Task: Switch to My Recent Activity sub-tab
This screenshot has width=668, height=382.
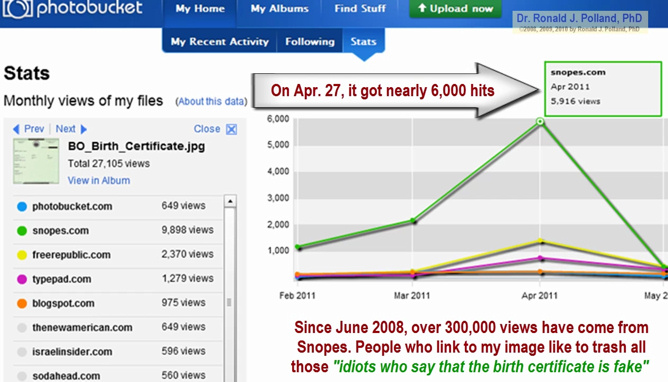Action: coord(220,41)
